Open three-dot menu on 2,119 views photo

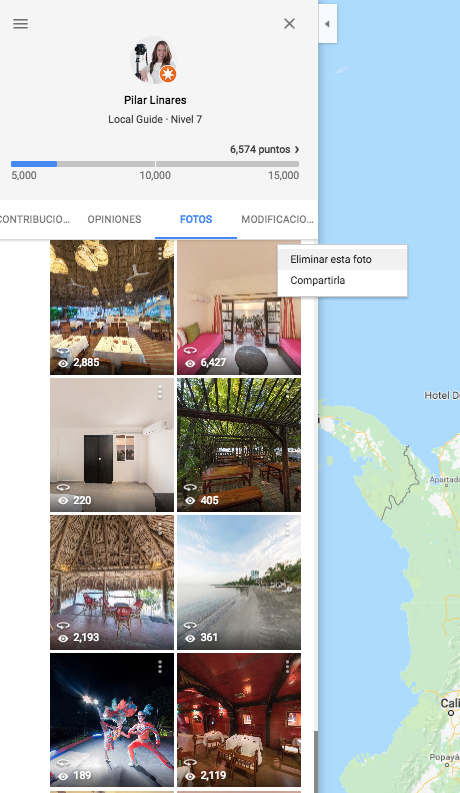point(287,667)
